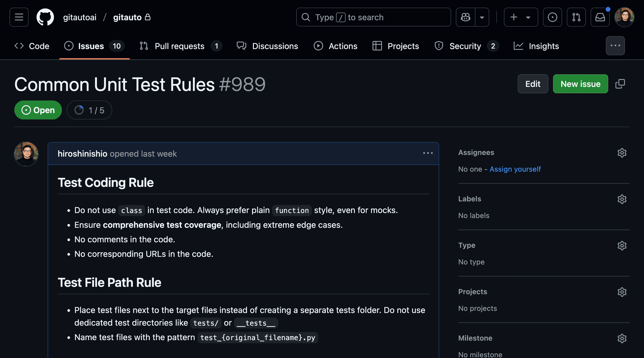This screenshot has width=644, height=358.
Task: Open the issues shortcut icon in header
Action: click(552, 17)
